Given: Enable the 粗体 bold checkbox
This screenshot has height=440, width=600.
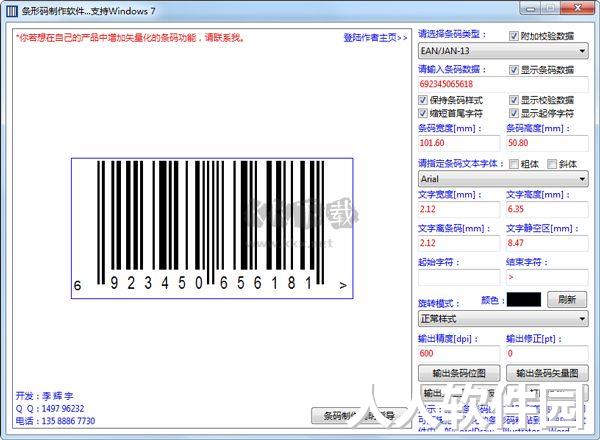Looking at the screenshot, I should [514, 164].
